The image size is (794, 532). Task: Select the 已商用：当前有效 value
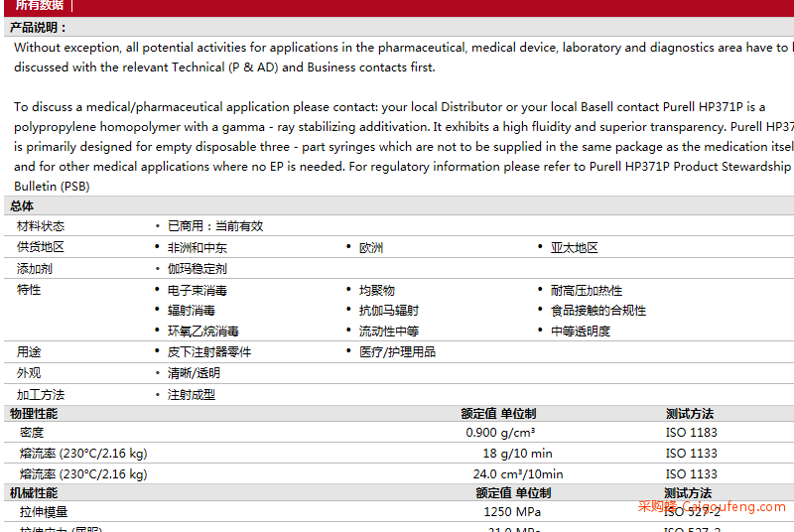[x=215, y=226]
